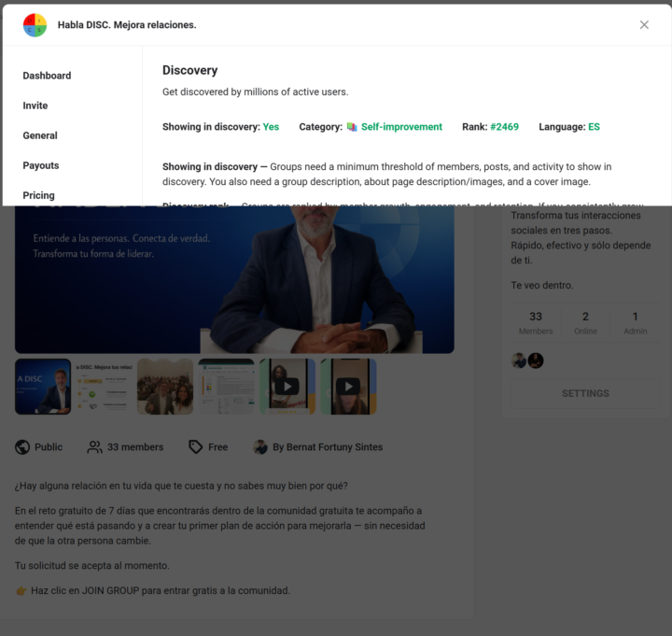This screenshot has width=672, height=636.
Task: Click the pointing hand emoji icon
Action: (21, 591)
